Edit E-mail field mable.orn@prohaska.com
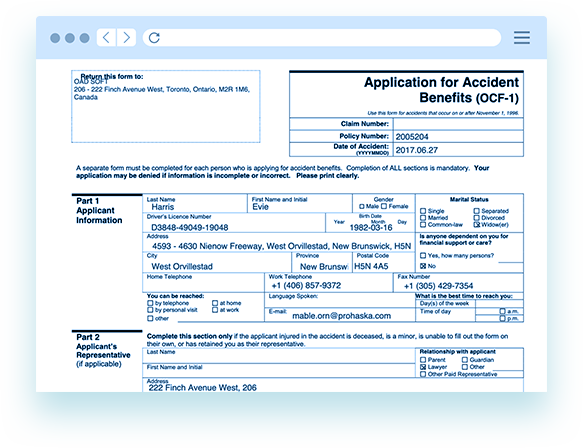 340,315
